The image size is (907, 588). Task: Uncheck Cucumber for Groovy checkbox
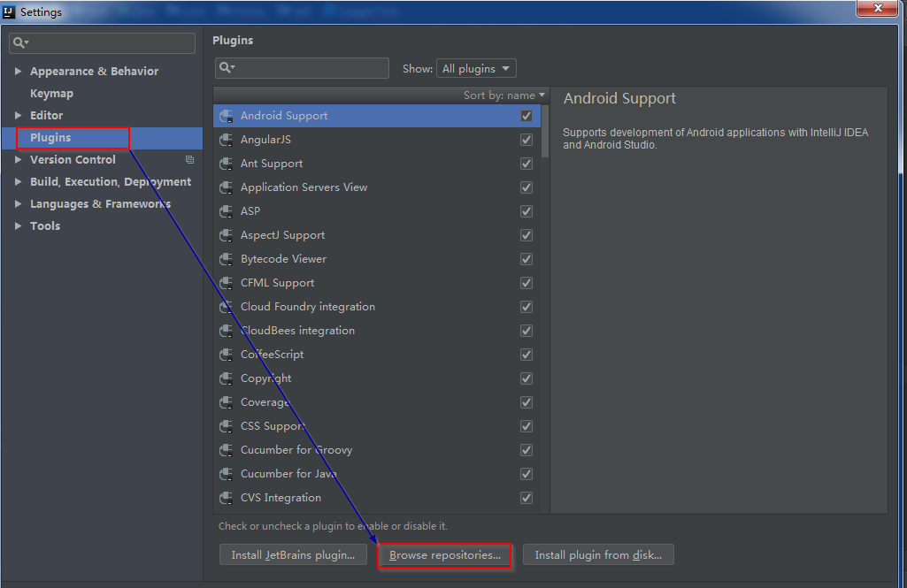pyautogui.click(x=527, y=450)
